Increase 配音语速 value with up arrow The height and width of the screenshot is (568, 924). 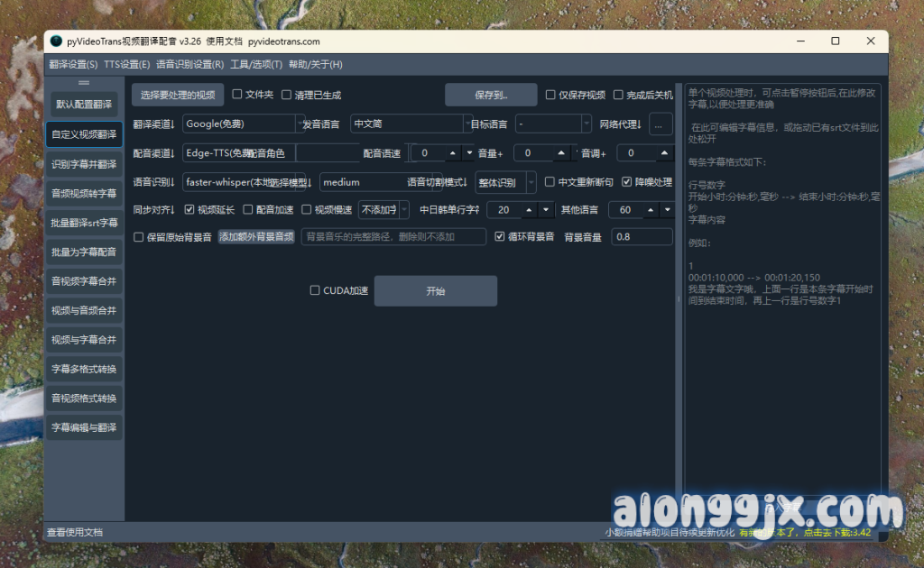454,153
